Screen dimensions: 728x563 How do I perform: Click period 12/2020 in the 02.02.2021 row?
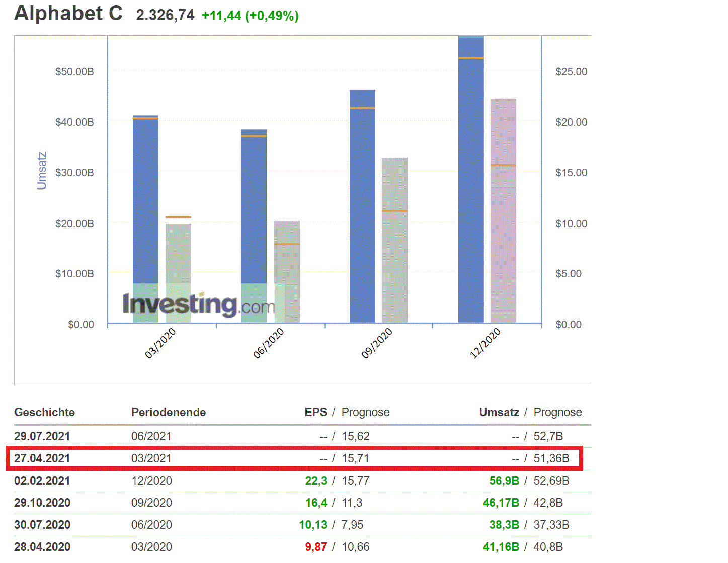pos(151,481)
